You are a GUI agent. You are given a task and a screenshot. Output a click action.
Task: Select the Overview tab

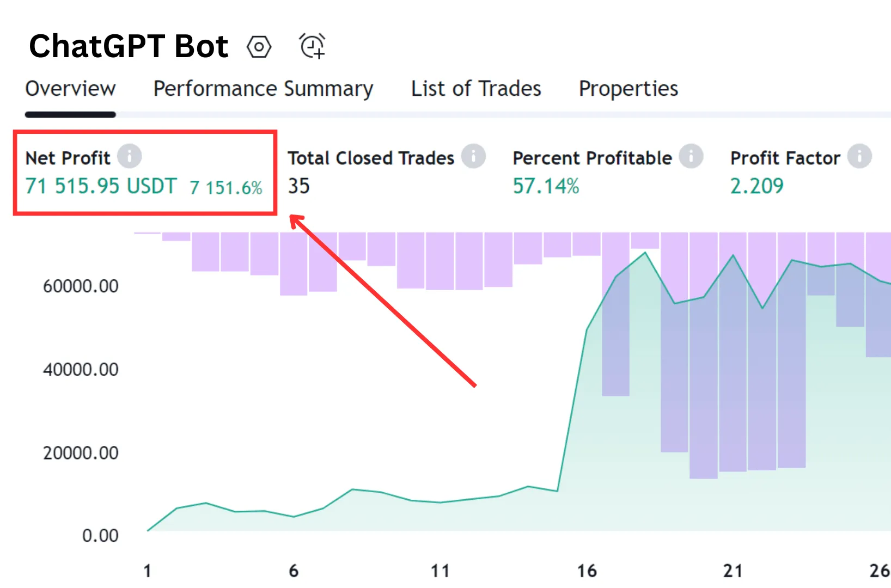click(x=70, y=88)
